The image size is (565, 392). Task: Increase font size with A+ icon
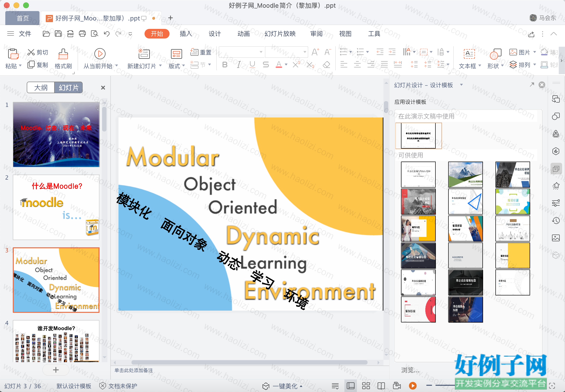[x=315, y=52]
